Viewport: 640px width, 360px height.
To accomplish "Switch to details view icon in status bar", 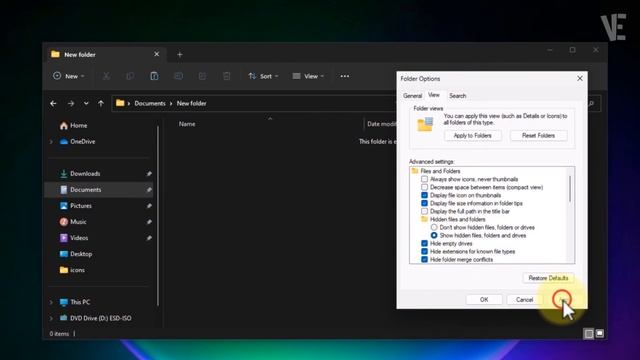I will tap(589, 334).
